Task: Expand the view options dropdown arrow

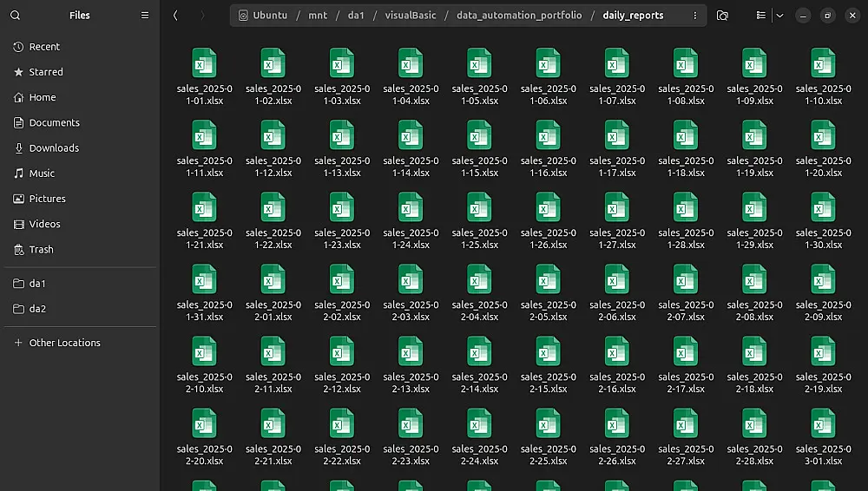Action: 779,16
